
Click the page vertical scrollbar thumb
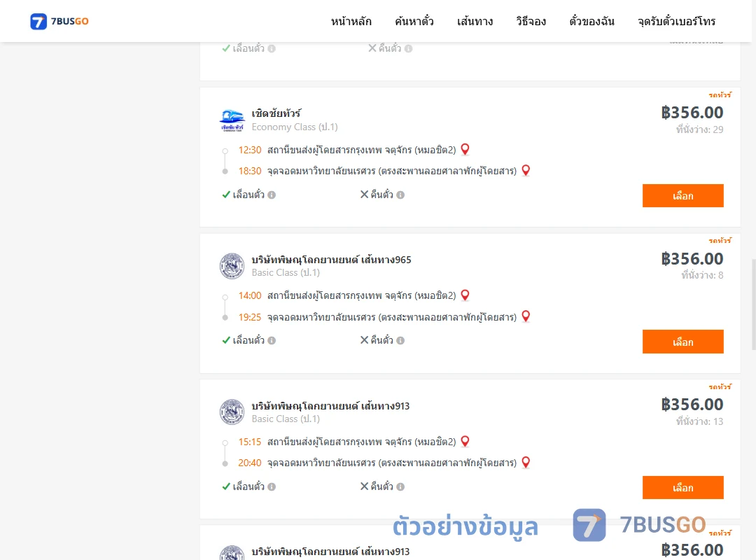point(754,304)
